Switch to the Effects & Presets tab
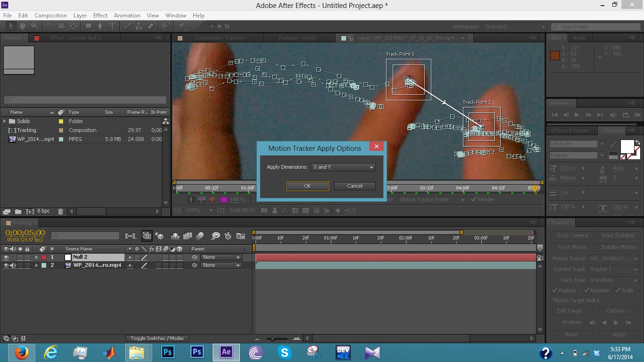Viewport: 644px width, 362px height. coord(570,131)
